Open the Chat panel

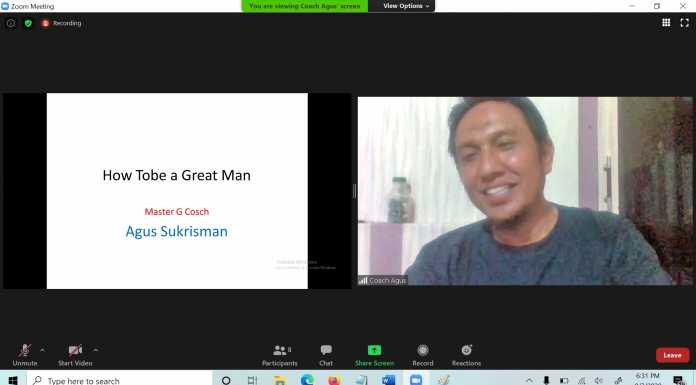click(x=326, y=355)
